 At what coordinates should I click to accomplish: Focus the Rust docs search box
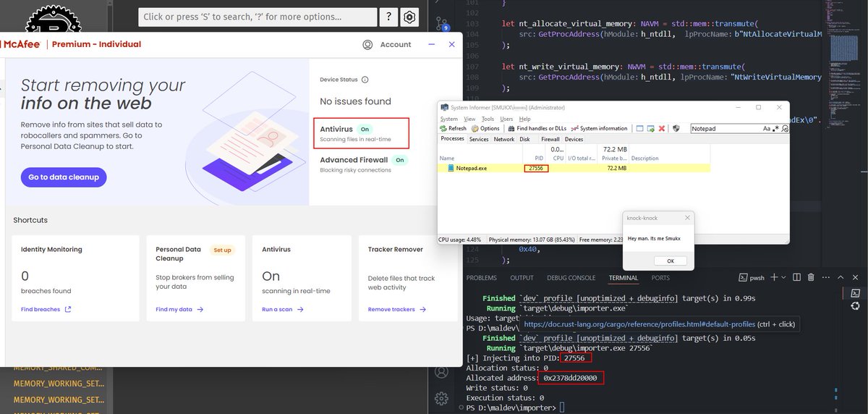click(x=258, y=17)
